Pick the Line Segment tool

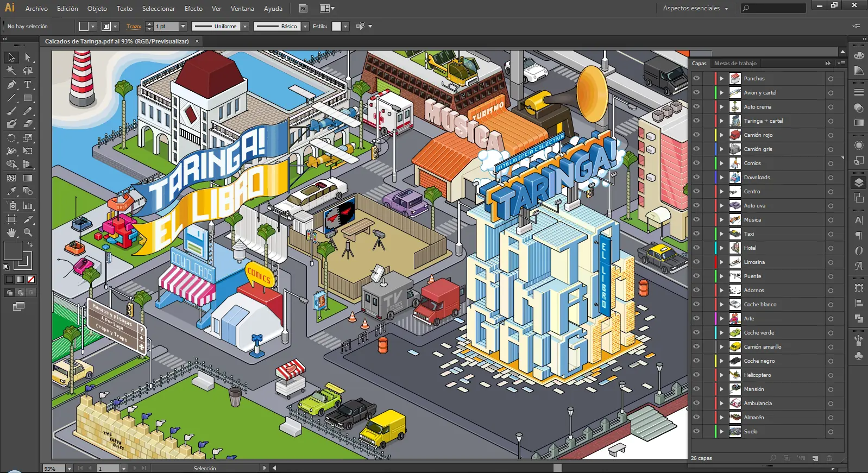[x=11, y=98]
